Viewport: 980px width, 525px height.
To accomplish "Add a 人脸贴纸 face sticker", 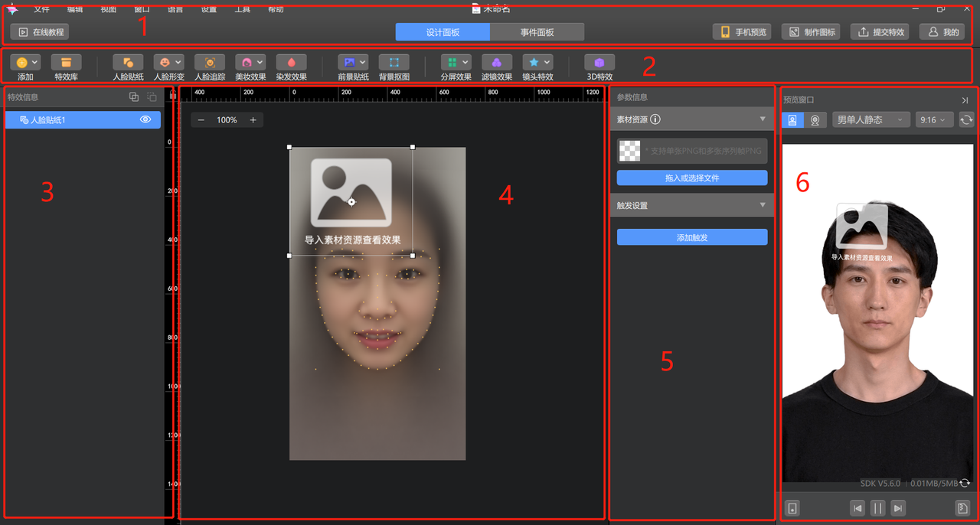I will (x=128, y=63).
